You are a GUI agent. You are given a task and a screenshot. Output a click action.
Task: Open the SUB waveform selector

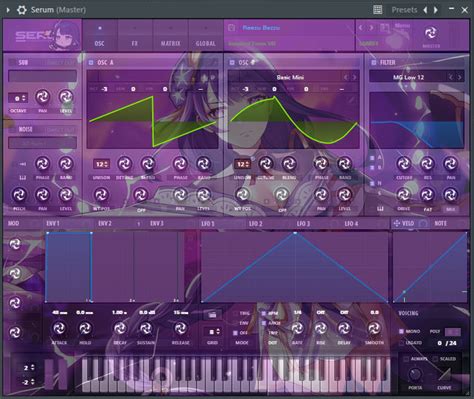[42, 76]
